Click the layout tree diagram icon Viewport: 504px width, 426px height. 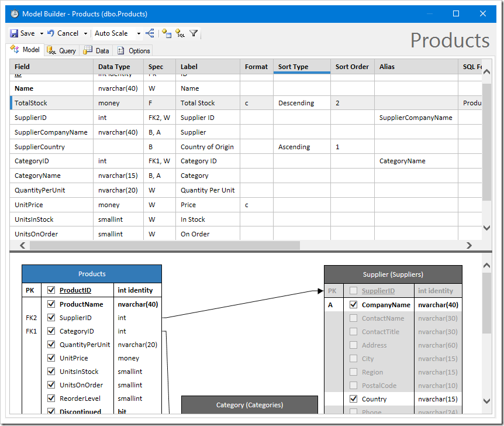pyautogui.click(x=150, y=33)
